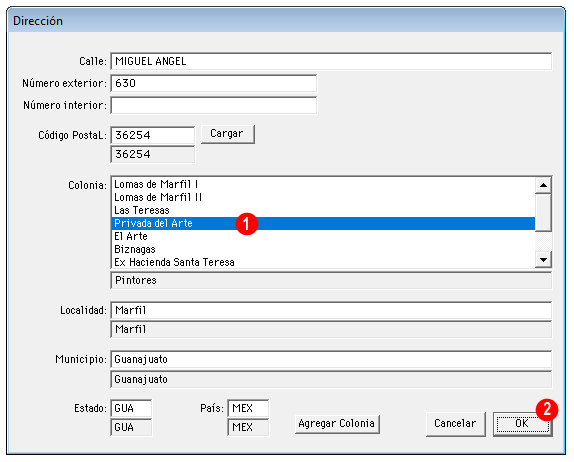
Task: Select Biznagas in colonia list
Action: coord(323,249)
